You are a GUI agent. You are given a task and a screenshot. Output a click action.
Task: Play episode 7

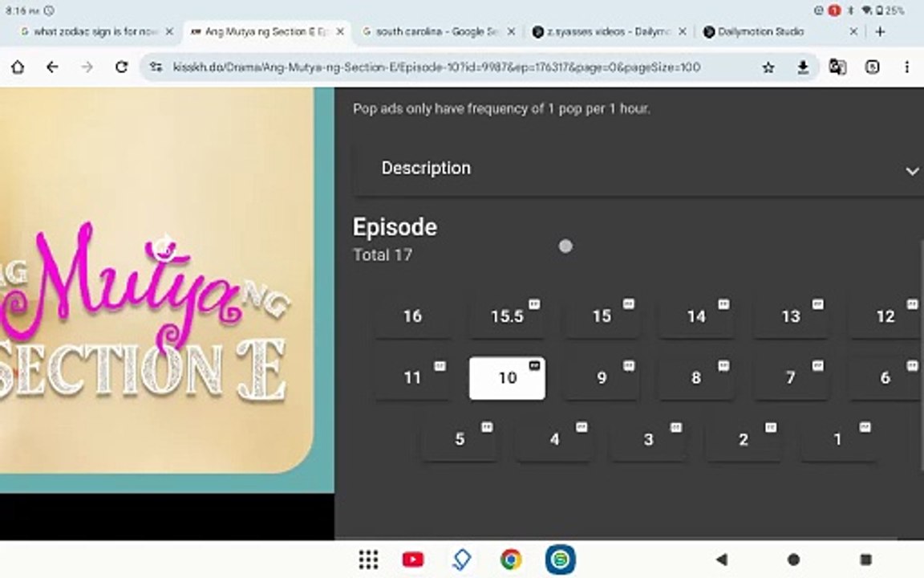click(791, 377)
